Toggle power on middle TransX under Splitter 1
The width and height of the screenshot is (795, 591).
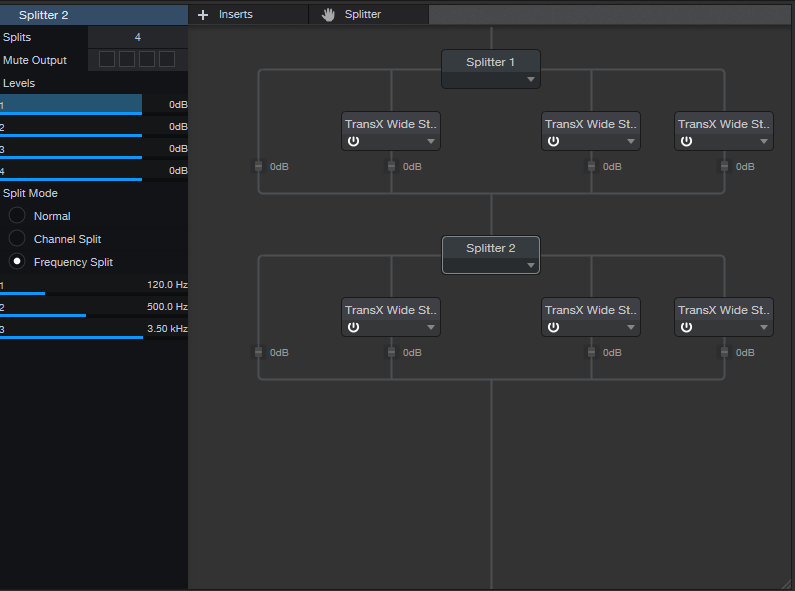click(553, 141)
